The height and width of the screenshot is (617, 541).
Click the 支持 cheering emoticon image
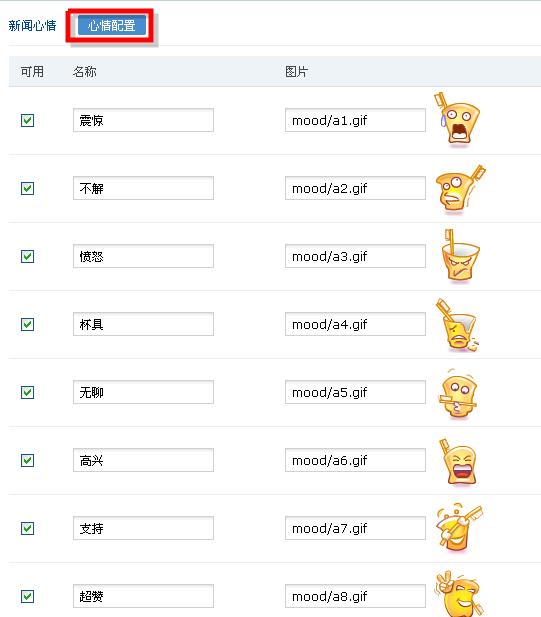[459, 528]
